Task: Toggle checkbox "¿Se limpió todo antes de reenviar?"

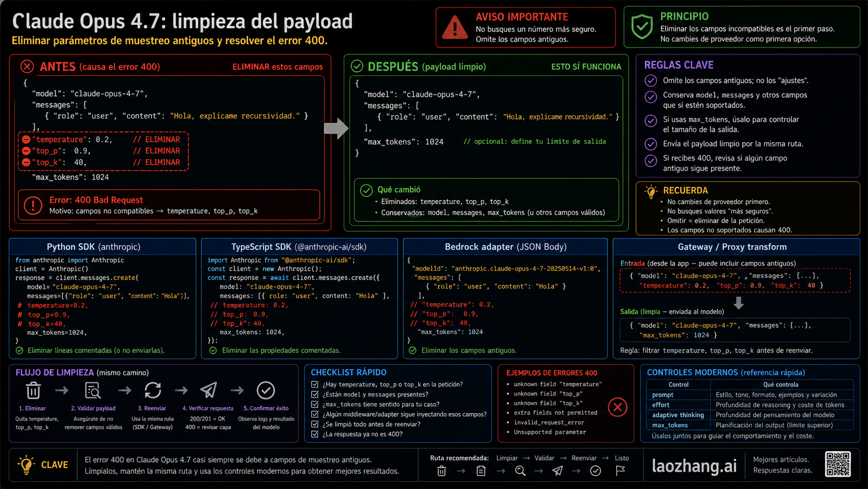Action: tap(315, 424)
